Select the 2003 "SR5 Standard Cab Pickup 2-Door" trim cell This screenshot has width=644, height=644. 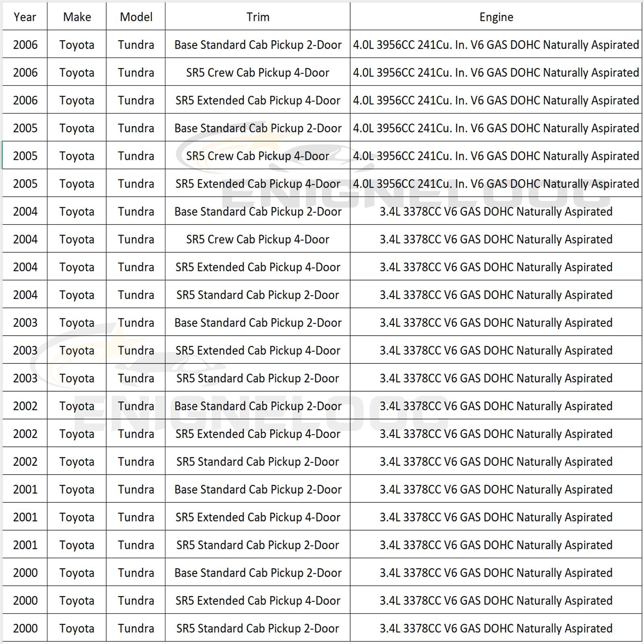pyautogui.click(x=258, y=378)
